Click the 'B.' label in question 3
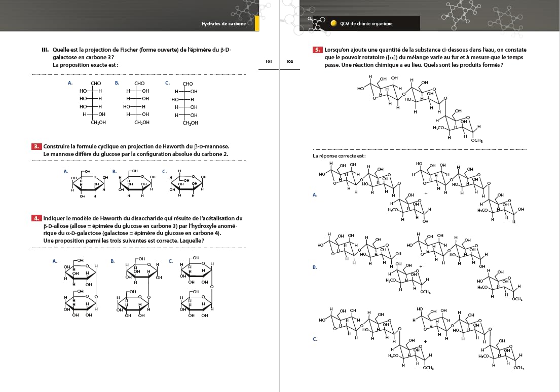Screen dimensions: 560x392 point(115,171)
